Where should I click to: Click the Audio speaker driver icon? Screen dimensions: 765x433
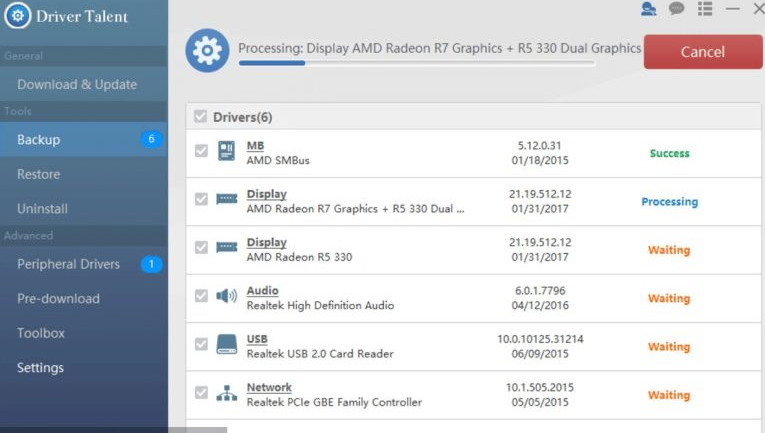click(226, 297)
